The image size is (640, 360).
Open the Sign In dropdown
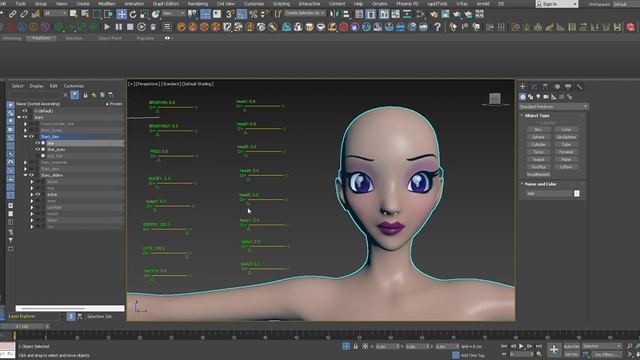pos(557,4)
